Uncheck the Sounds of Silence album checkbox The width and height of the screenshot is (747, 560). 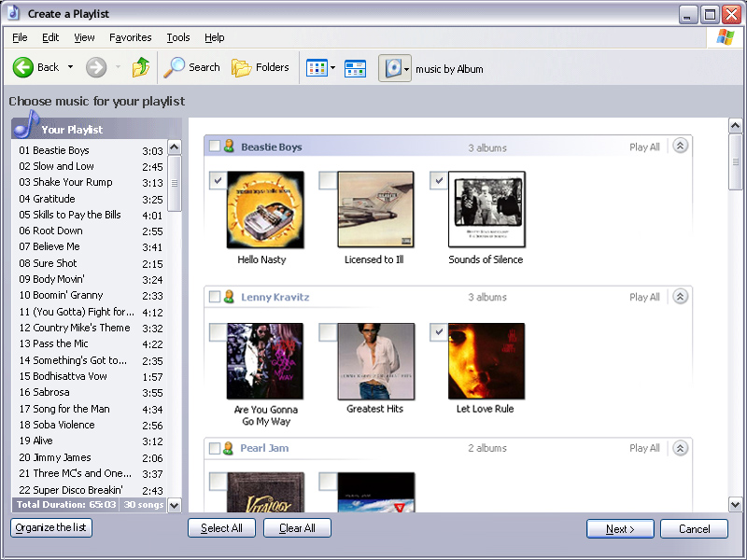pos(439,180)
